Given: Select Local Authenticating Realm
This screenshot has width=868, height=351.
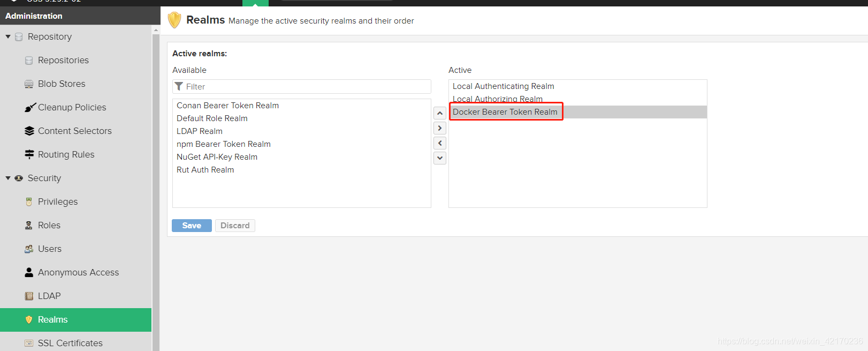Looking at the screenshot, I should tap(578, 86).
